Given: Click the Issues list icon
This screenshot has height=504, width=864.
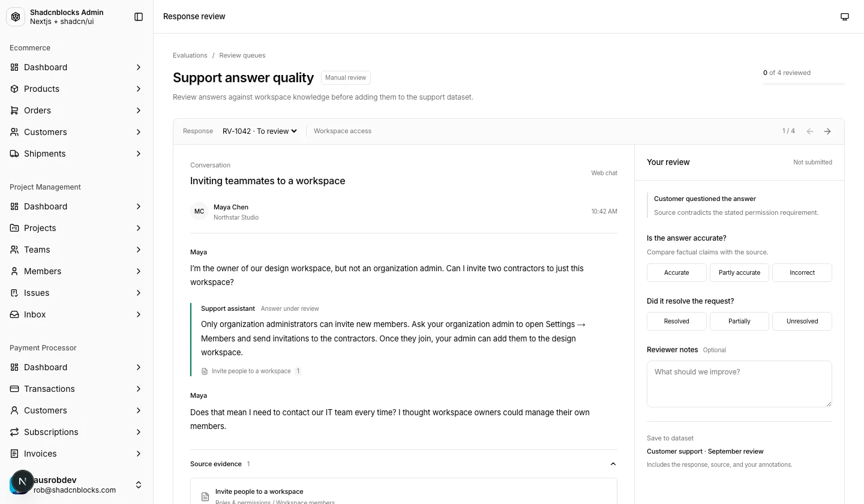Looking at the screenshot, I should [x=14, y=293].
